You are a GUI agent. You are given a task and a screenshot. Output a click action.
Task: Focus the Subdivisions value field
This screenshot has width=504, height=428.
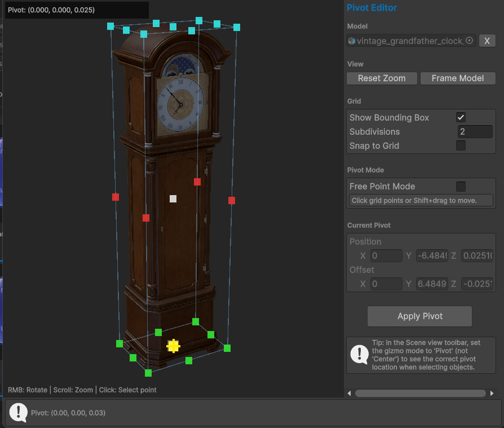coord(475,131)
